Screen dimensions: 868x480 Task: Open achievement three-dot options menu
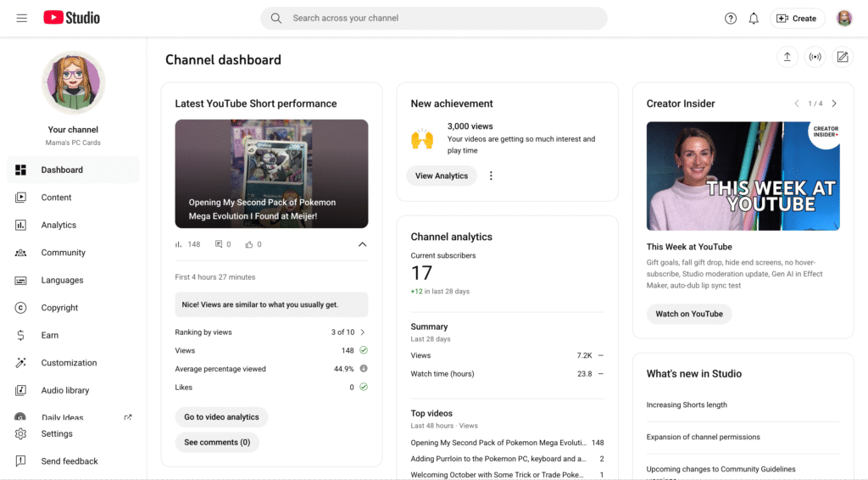491,176
